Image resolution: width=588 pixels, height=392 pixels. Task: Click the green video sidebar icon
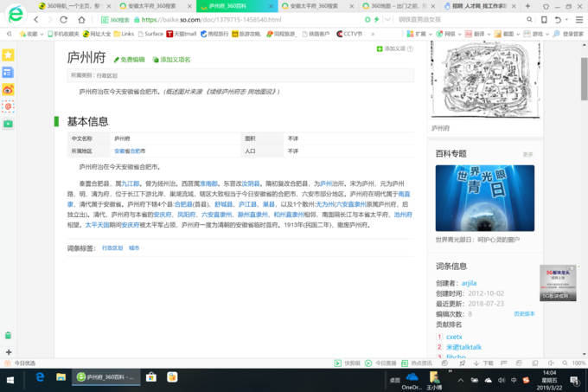tap(8, 124)
